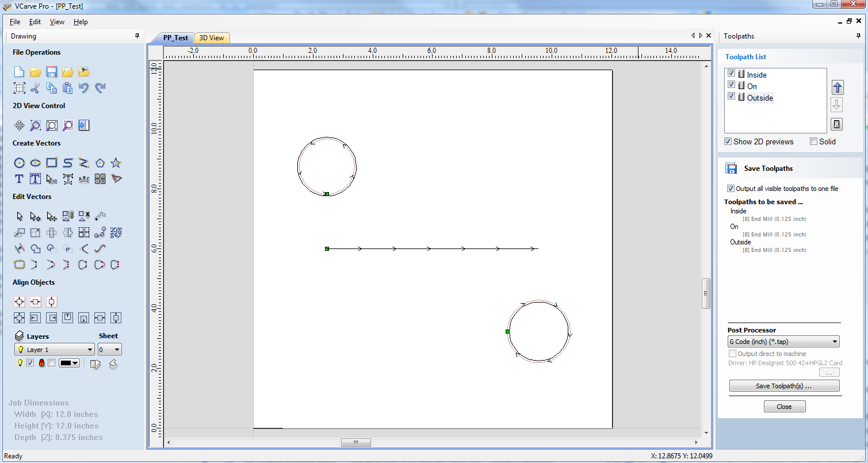Zoom to selected vectors

67,125
